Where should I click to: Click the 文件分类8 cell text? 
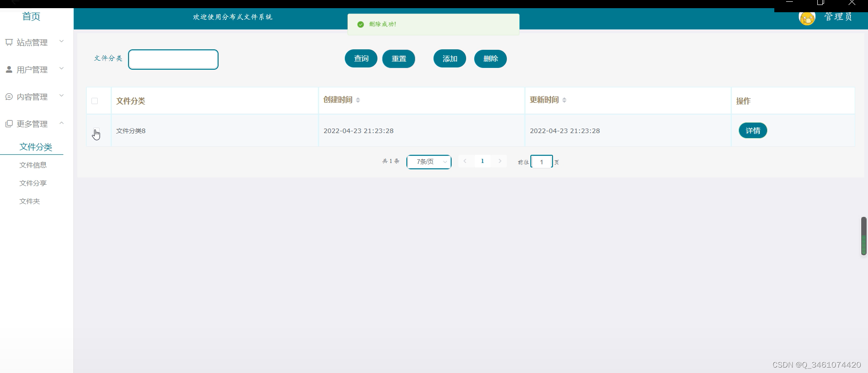pyautogui.click(x=131, y=131)
